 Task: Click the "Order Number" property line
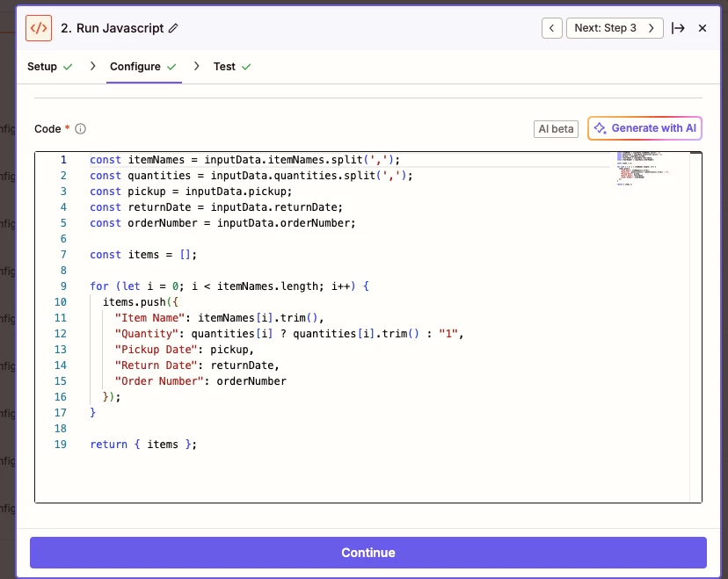pos(200,381)
